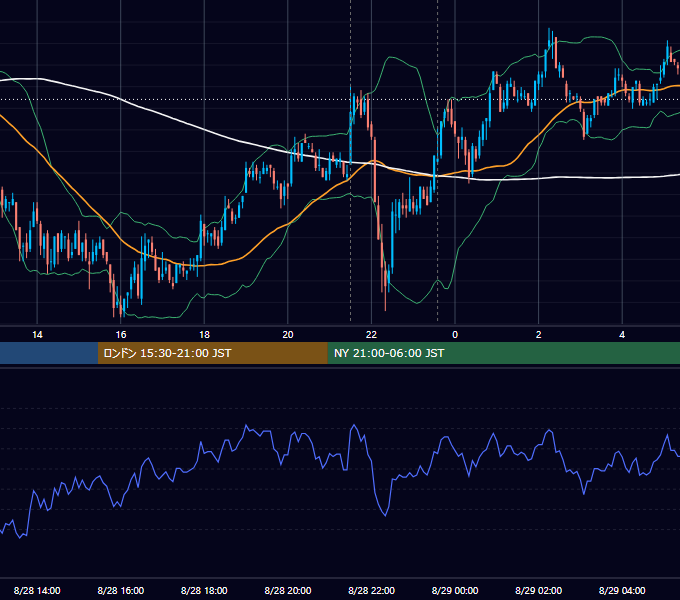680x600 pixels.
Task: Click the 8/29 04:00 time label
Action: pyautogui.click(x=622, y=590)
